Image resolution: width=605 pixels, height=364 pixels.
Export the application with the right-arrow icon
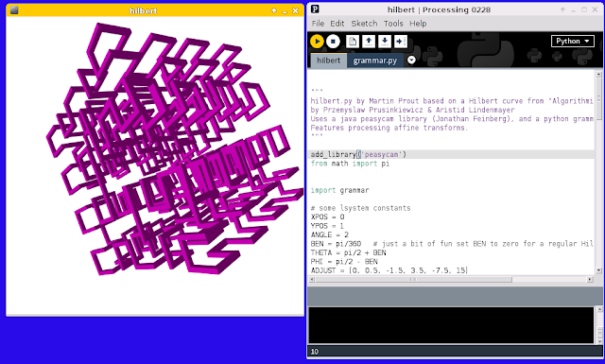point(400,42)
